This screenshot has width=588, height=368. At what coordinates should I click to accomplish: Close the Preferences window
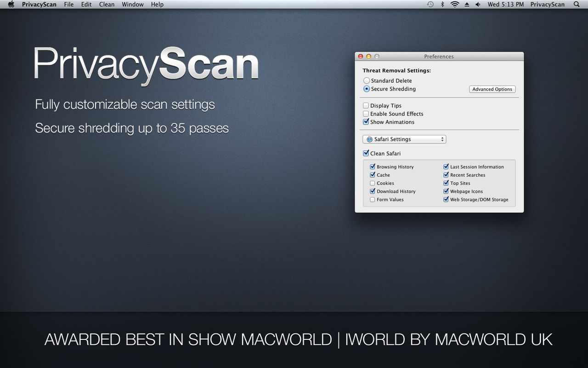point(361,57)
